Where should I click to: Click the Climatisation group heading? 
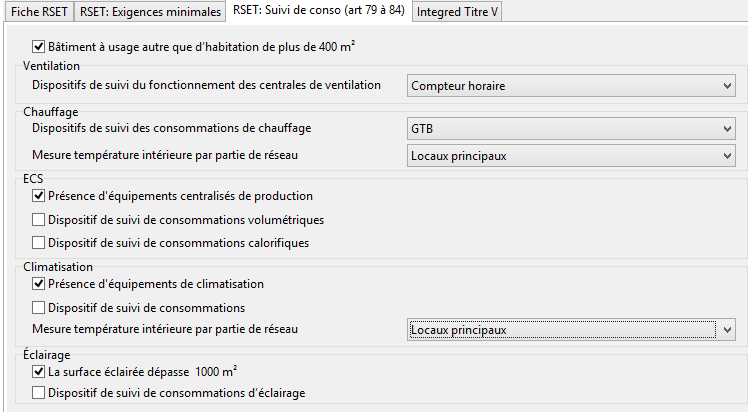(x=58, y=267)
